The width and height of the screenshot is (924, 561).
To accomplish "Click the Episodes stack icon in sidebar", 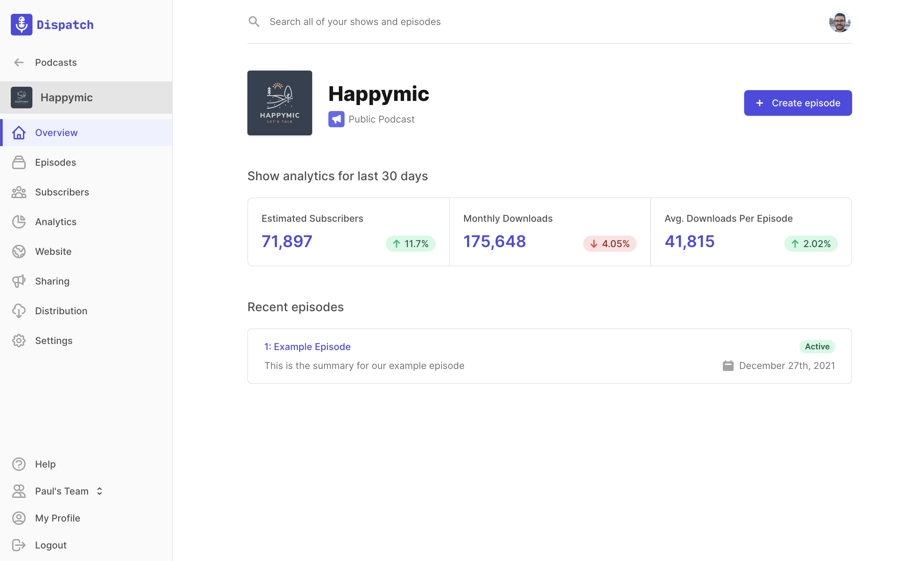I will coord(19,162).
